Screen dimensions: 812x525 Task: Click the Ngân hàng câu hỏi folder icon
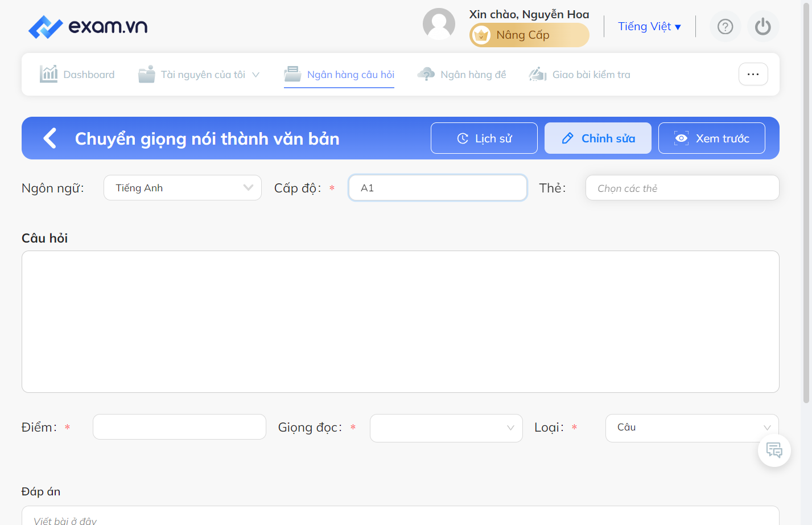point(292,74)
